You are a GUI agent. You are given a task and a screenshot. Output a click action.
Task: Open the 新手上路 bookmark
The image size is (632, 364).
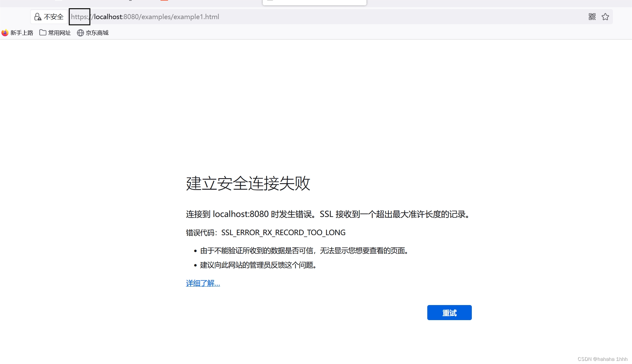22,33
